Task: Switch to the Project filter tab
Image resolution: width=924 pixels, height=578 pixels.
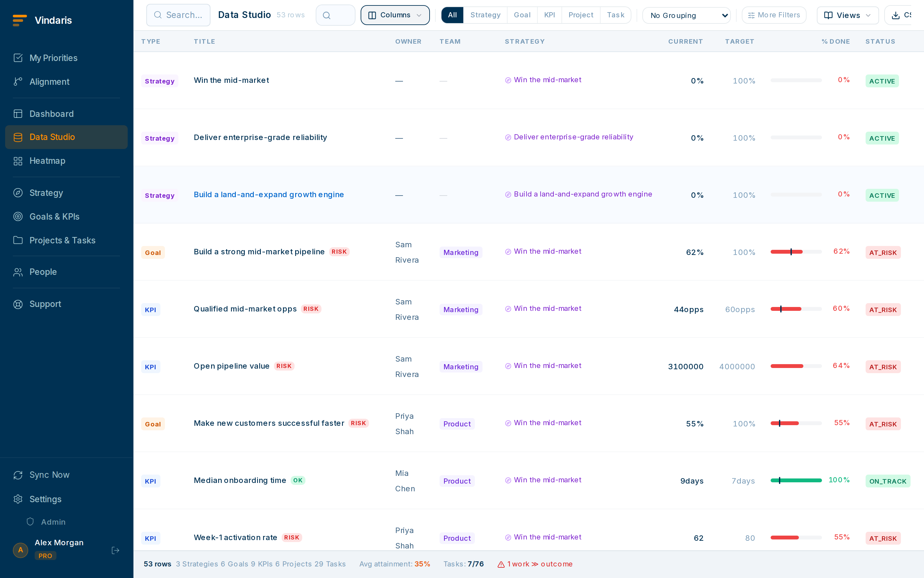Action: [x=581, y=15]
